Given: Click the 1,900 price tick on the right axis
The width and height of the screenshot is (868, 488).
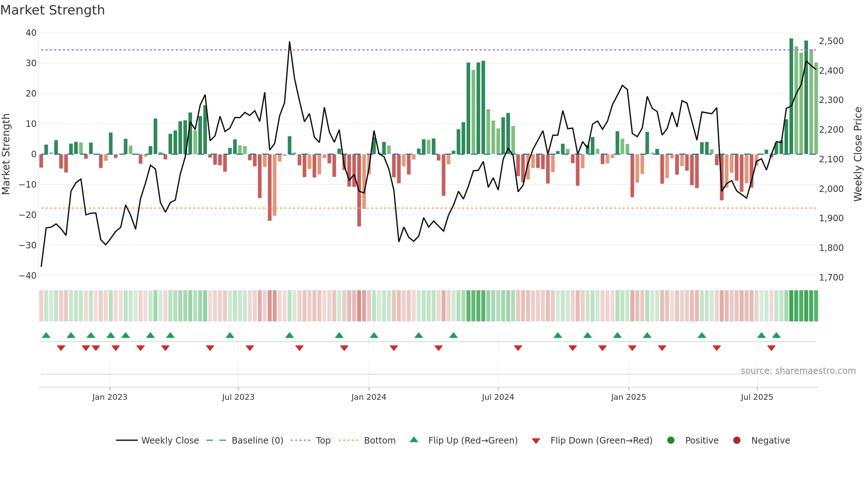Looking at the screenshot, I should tap(831, 218).
